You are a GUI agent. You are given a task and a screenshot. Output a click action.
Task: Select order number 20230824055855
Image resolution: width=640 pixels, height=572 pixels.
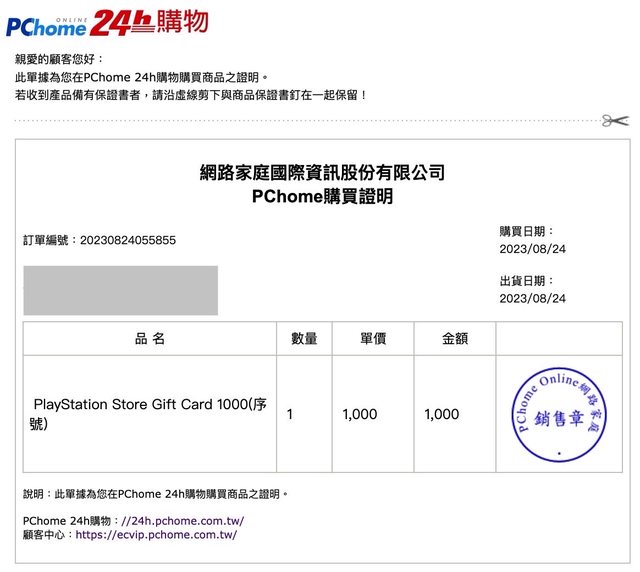(x=127, y=240)
